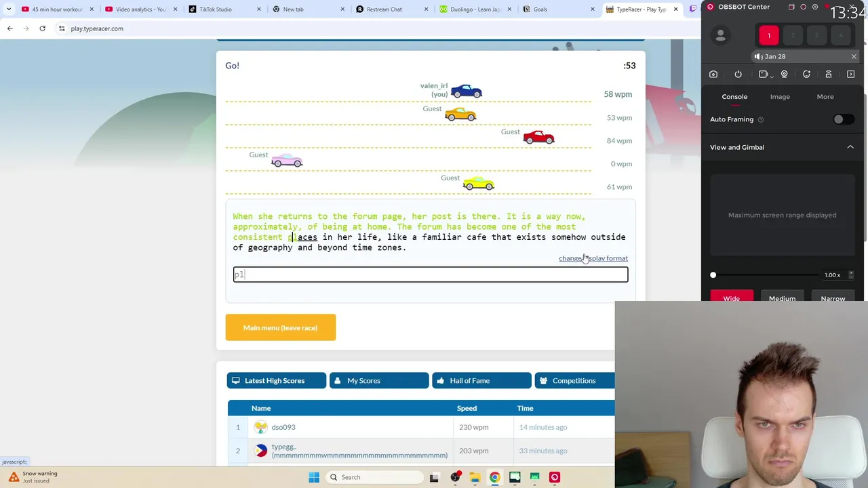This screenshot has height=488, width=868.
Task: Open the Competitions tab
Action: [x=574, y=381]
